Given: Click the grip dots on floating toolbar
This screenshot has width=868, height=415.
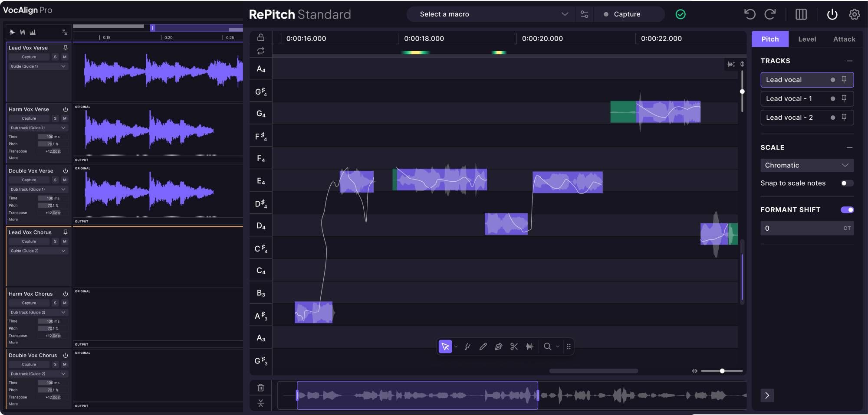Looking at the screenshot, I should pos(569,346).
